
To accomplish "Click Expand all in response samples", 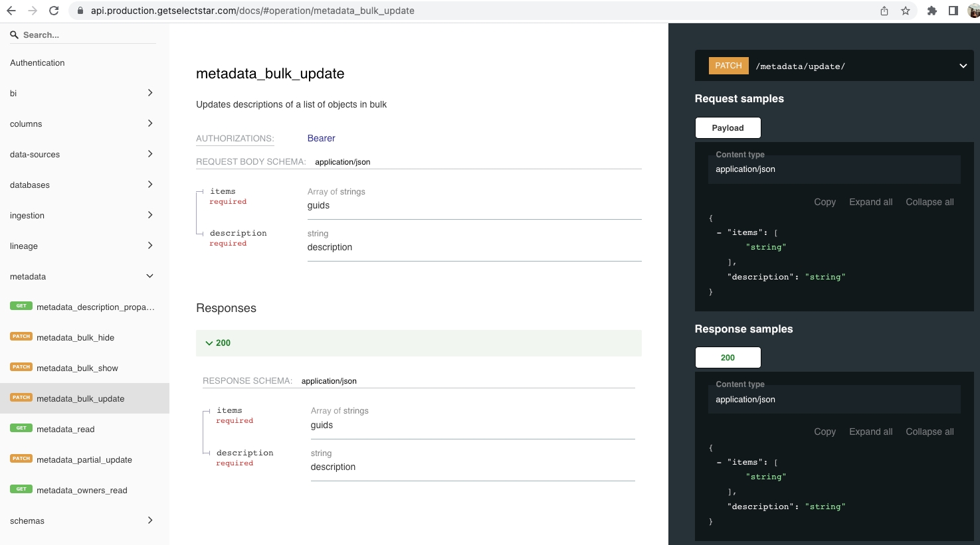I will click(x=870, y=431).
